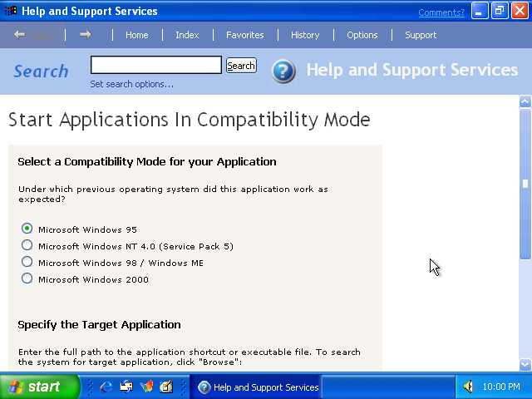Click the Back arrow icon
This screenshot has width=532, height=399.
click(x=20, y=35)
